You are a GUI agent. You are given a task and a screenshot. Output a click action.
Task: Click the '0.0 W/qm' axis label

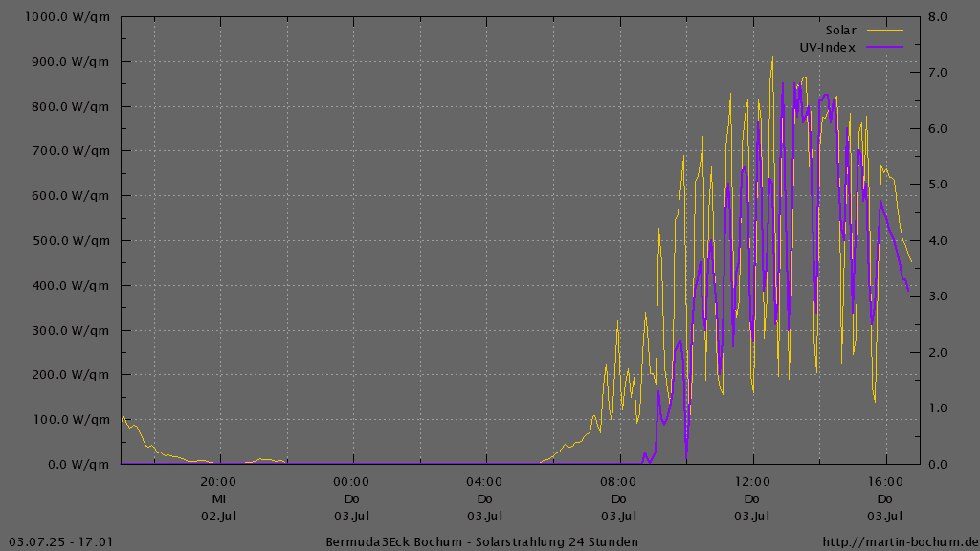pos(78,464)
